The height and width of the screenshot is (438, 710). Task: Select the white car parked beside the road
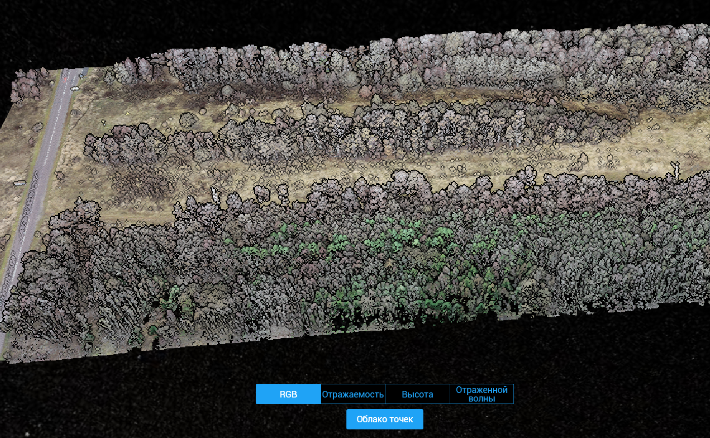click(74, 89)
